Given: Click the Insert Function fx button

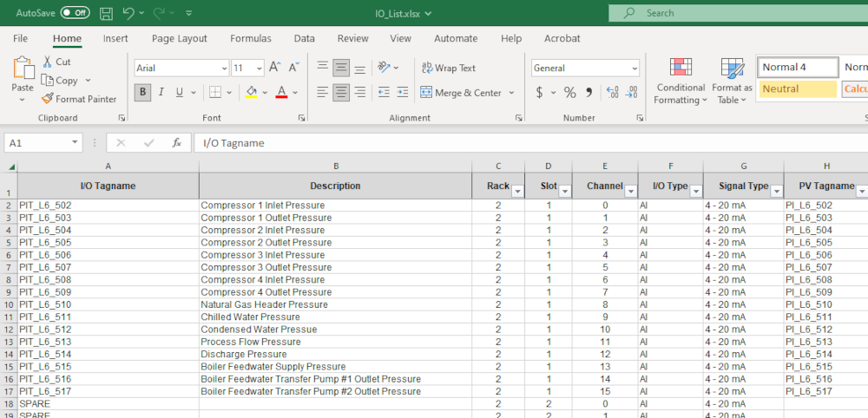Looking at the screenshot, I should (x=176, y=142).
